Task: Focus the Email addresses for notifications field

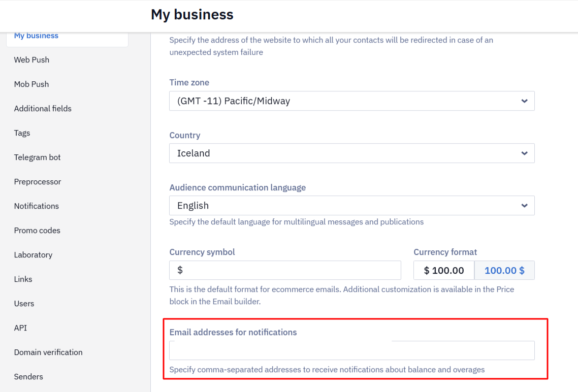Action: (x=351, y=350)
